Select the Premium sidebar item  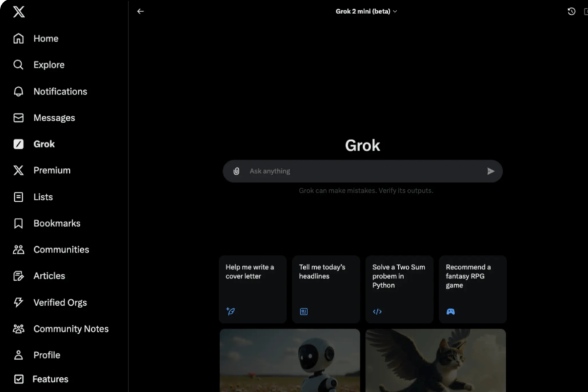coord(51,170)
